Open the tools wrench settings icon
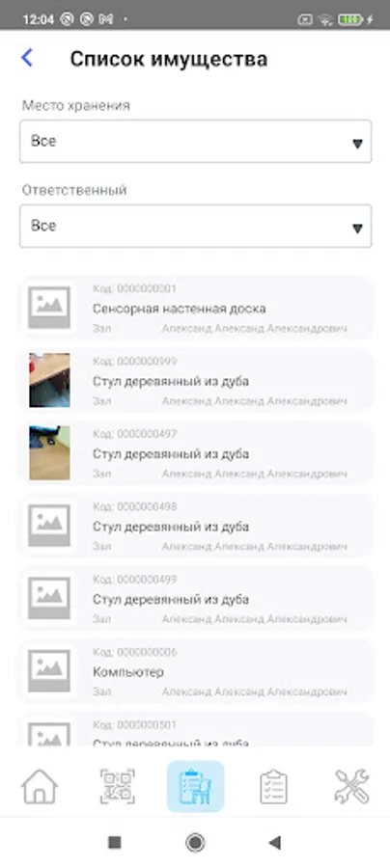Image resolution: width=390 pixels, height=868 pixels. tap(351, 786)
